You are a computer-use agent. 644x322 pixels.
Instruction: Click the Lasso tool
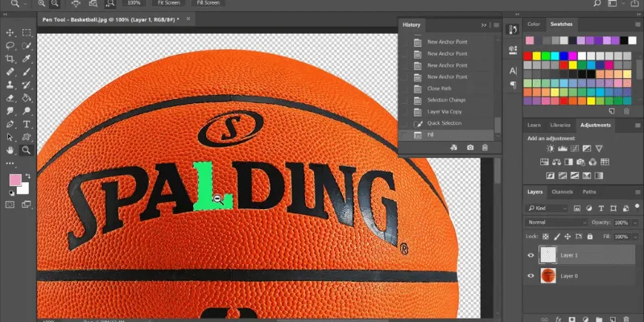click(x=10, y=46)
